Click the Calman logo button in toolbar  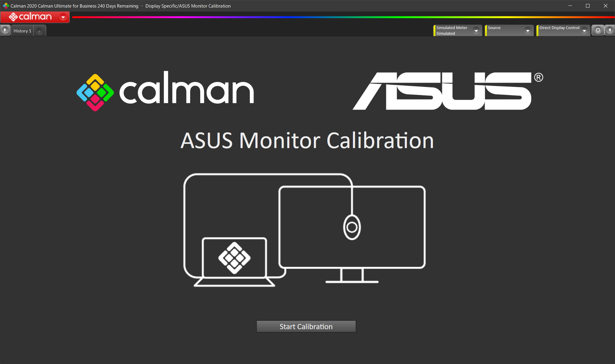tap(30, 17)
